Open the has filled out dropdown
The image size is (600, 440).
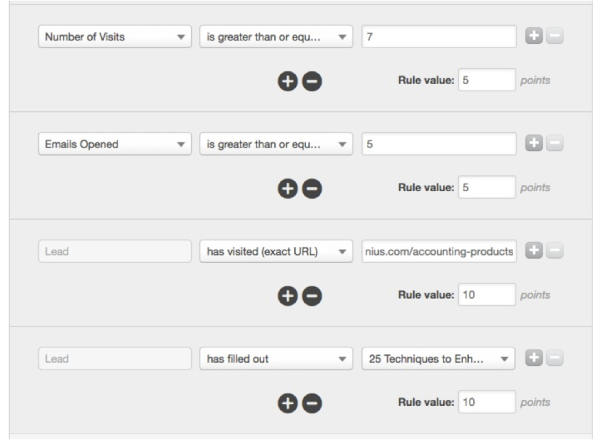tap(276, 359)
